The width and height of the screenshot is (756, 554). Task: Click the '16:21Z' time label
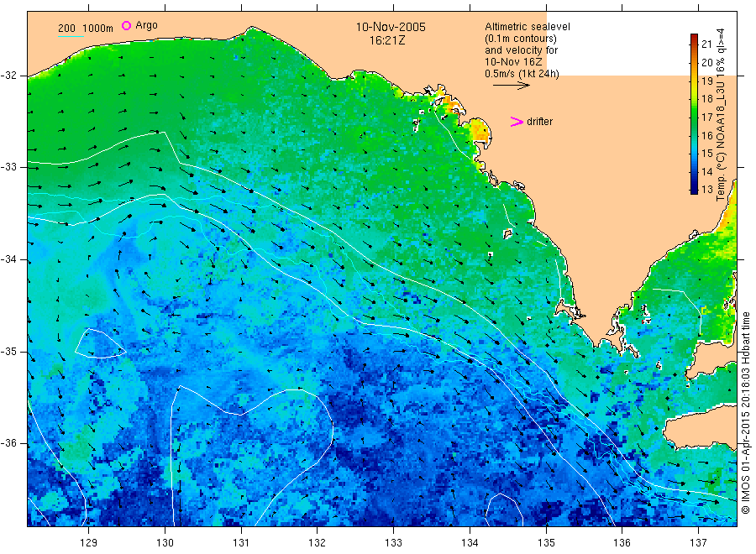coord(387,40)
